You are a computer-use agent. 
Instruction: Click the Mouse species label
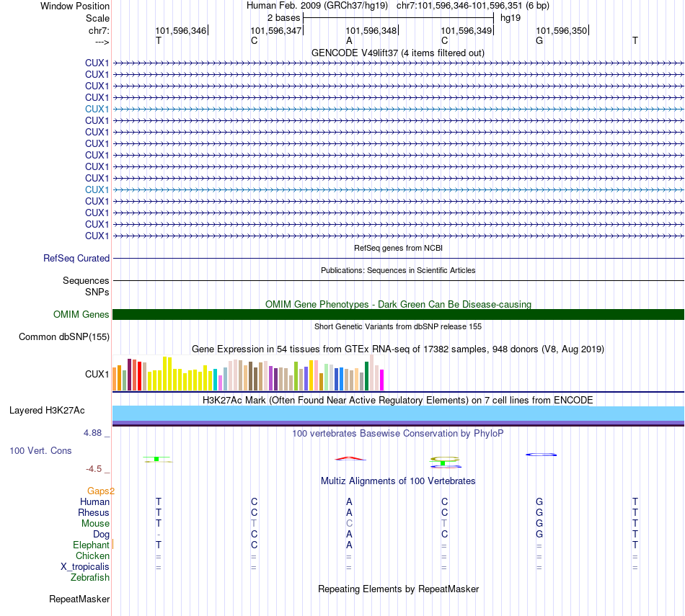click(x=95, y=524)
